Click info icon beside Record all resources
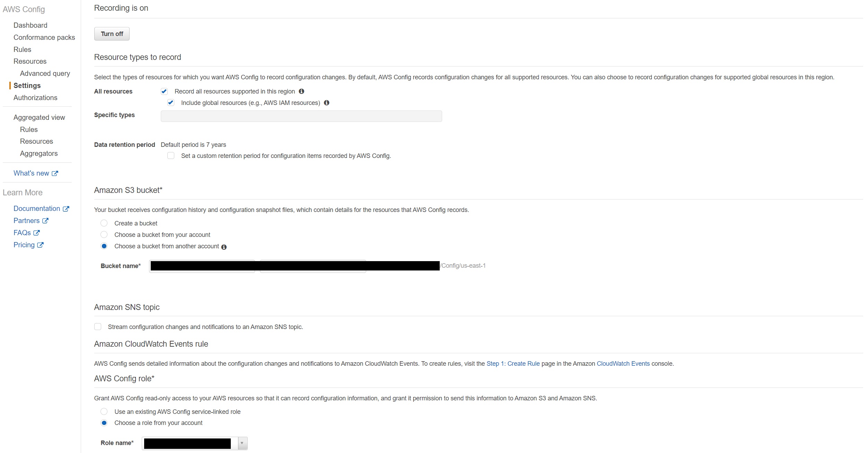Image resolution: width=868 pixels, height=453 pixels. 301,91
